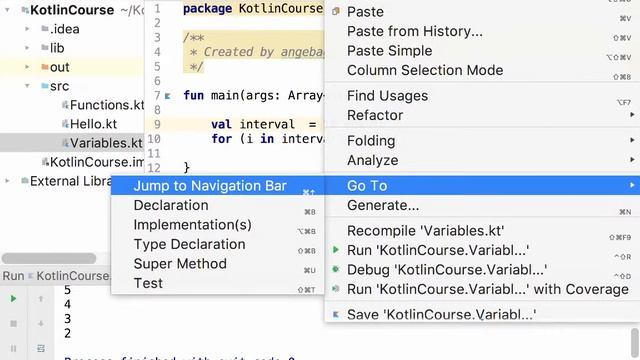Click the down-arrow stack trace icon in Run panel
The height and width of the screenshot is (360, 640).
pos(41,324)
